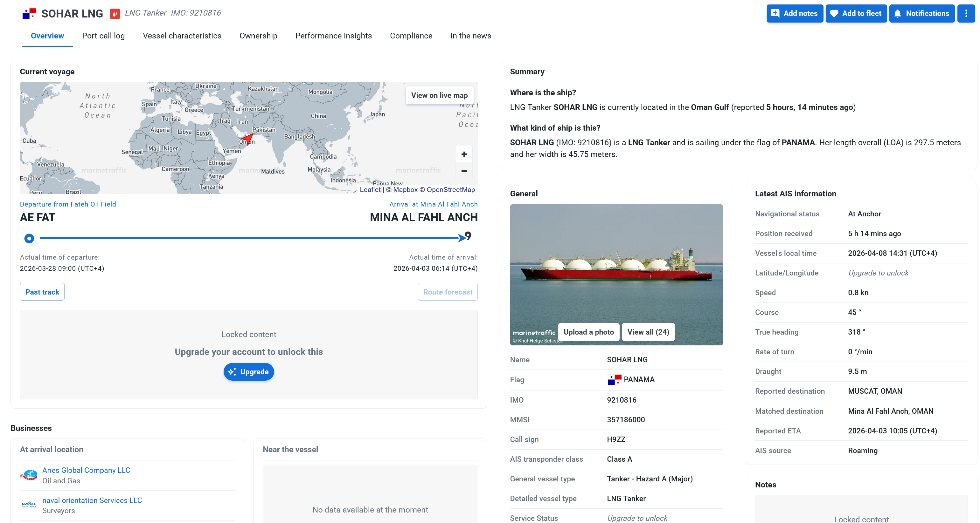Click the naval orientation Services logo icon

point(29,505)
